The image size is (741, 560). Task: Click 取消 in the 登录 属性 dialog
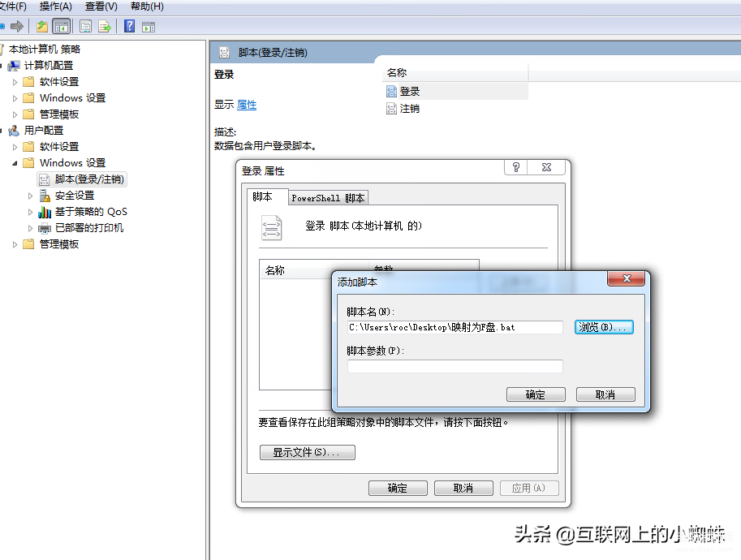click(463, 488)
